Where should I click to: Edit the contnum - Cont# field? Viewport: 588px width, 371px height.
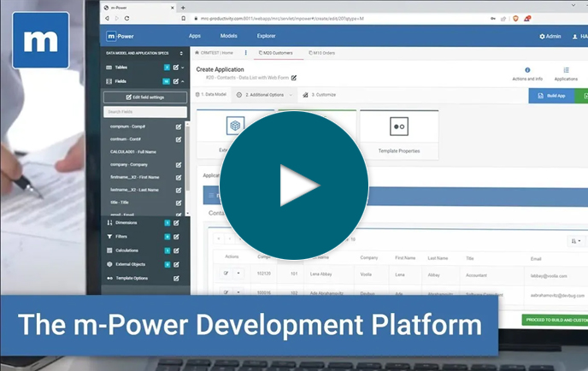click(179, 139)
